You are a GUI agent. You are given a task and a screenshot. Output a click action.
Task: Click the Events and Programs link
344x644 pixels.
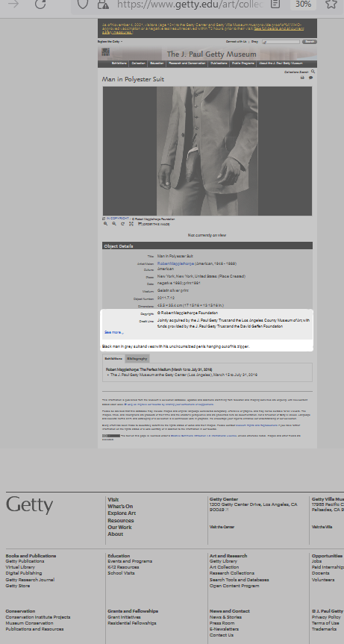(x=130, y=561)
